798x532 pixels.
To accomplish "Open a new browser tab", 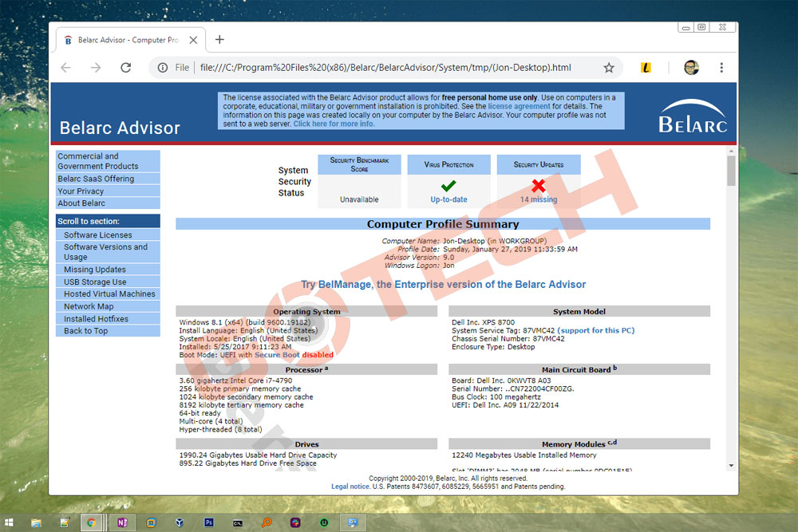I will (219, 40).
